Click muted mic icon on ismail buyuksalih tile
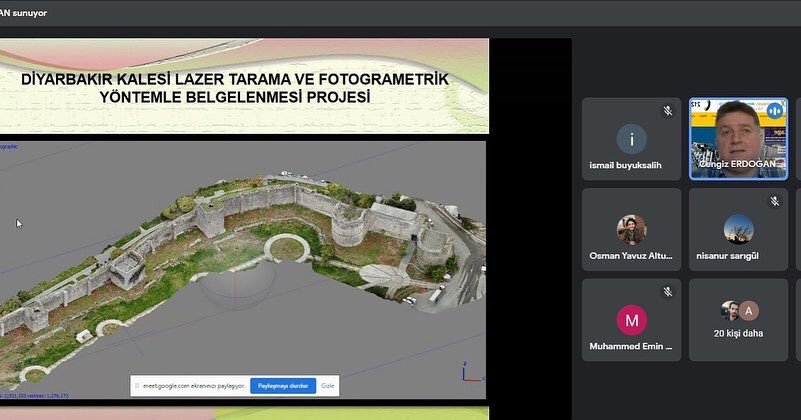801x420 pixels. pyautogui.click(x=668, y=111)
